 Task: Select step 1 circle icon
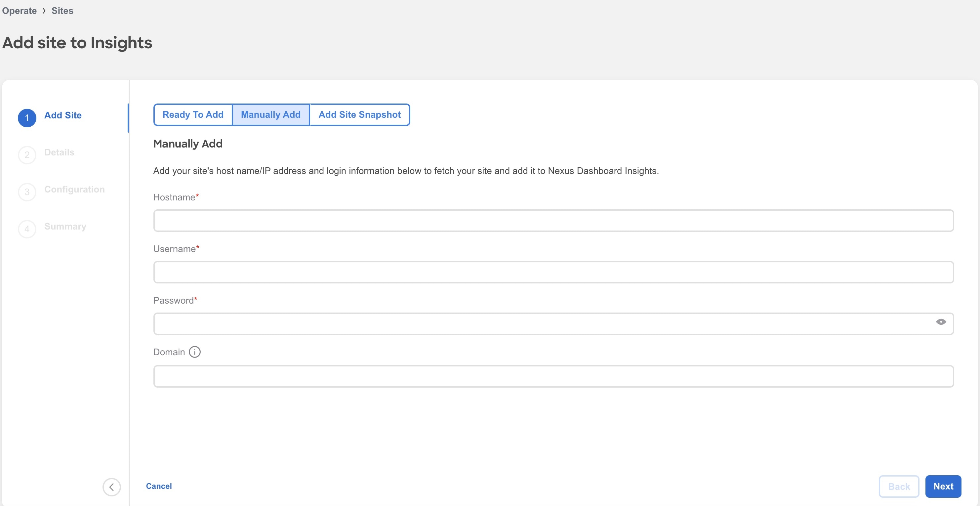click(27, 118)
